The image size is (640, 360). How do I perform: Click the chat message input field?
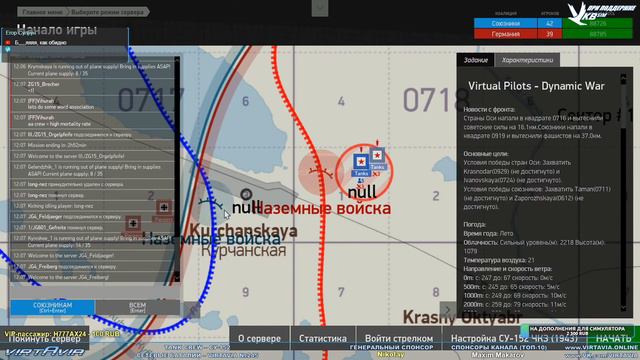tap(95, 292)
